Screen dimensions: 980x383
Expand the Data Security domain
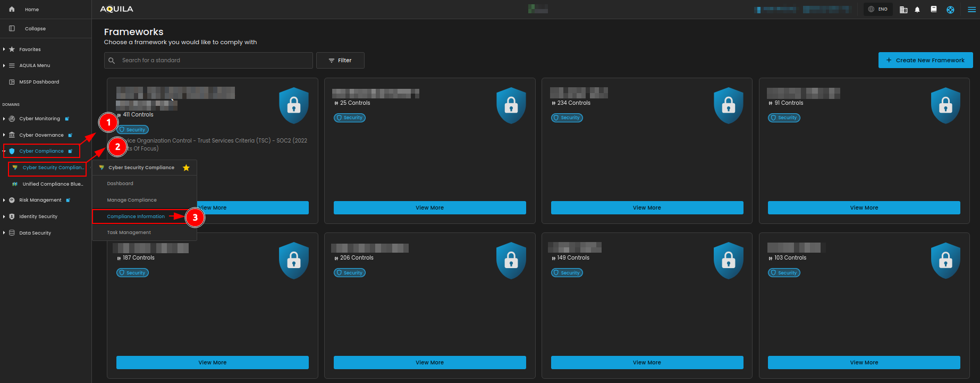(35, 233)
